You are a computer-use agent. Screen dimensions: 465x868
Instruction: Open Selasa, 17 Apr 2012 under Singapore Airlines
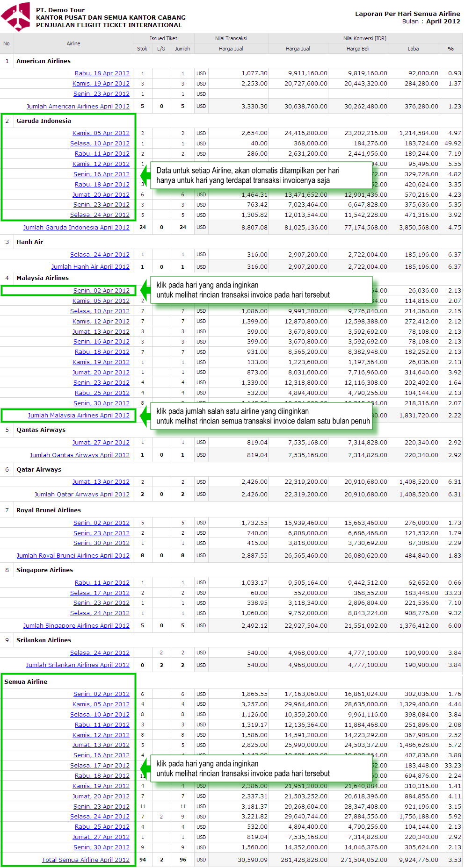(100, 593)
